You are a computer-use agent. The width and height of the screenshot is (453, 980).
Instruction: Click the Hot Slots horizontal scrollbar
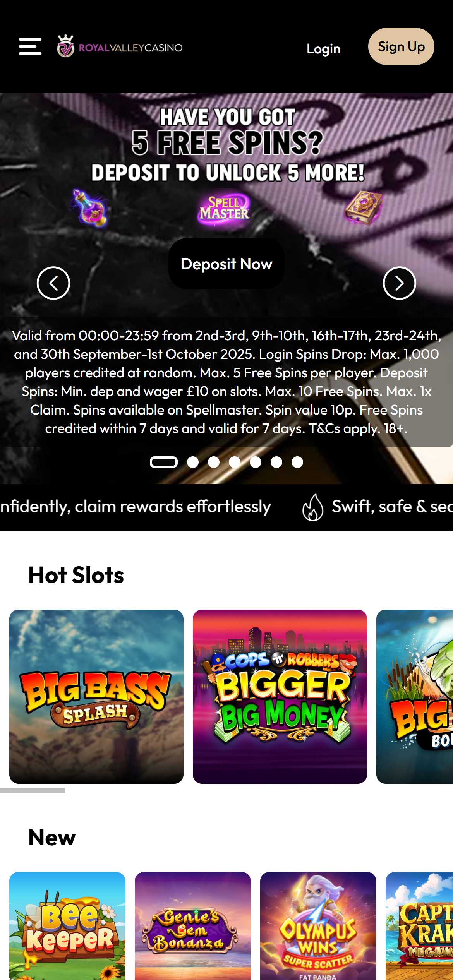tap(33, 791)
